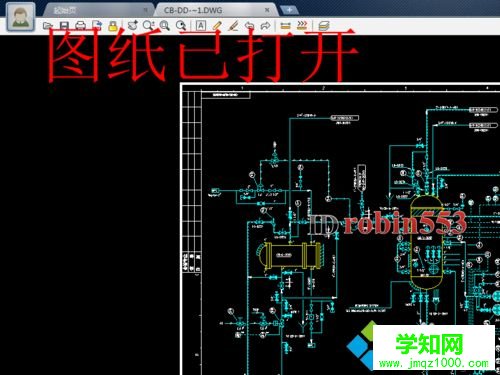This screenshot has width=500, height=375.
Task: Click the zoom previous magnifier icon
Action: (181, 25)
